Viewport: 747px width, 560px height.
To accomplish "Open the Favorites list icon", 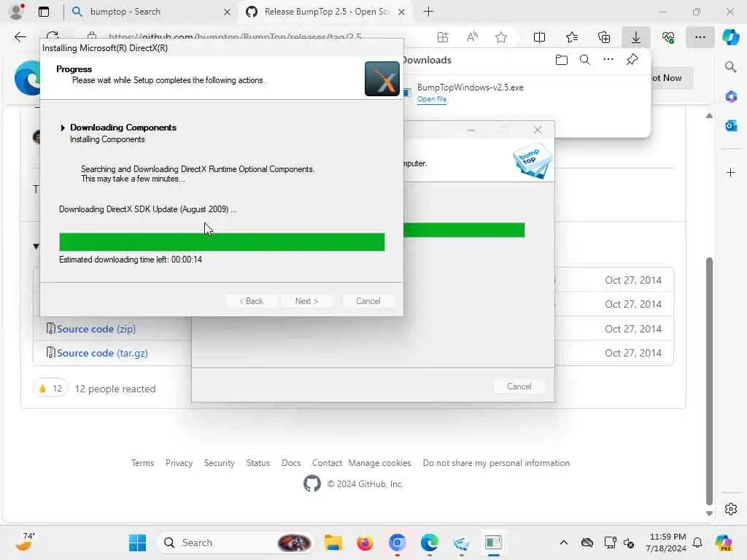I will [x=572, y=37].
